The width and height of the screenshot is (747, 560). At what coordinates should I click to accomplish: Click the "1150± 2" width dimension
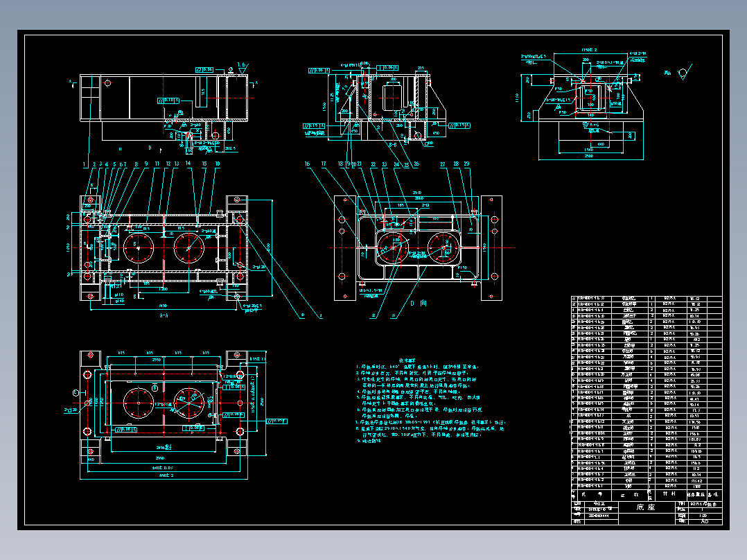(589, 50)
